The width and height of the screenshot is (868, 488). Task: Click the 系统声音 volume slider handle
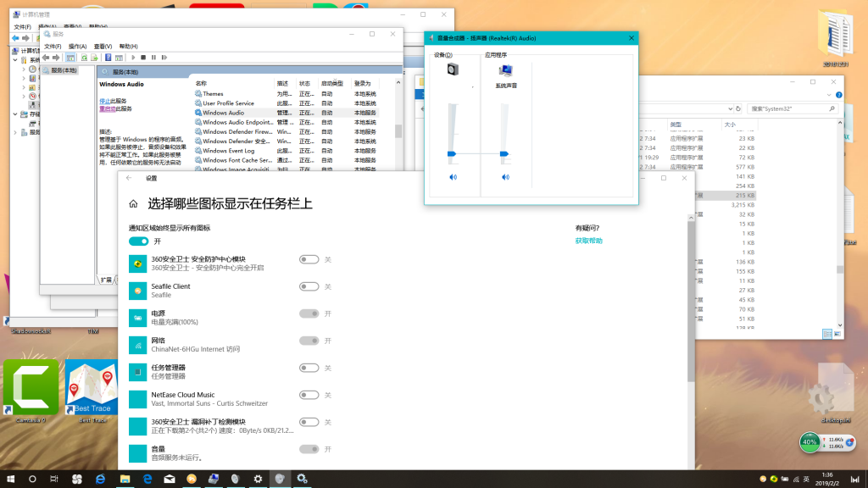[505, 154]
